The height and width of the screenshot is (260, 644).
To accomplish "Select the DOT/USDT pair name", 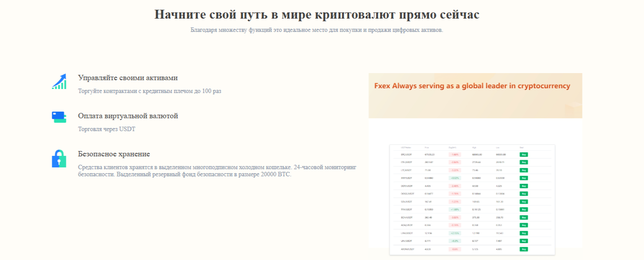I will click(x=407, y=186).
